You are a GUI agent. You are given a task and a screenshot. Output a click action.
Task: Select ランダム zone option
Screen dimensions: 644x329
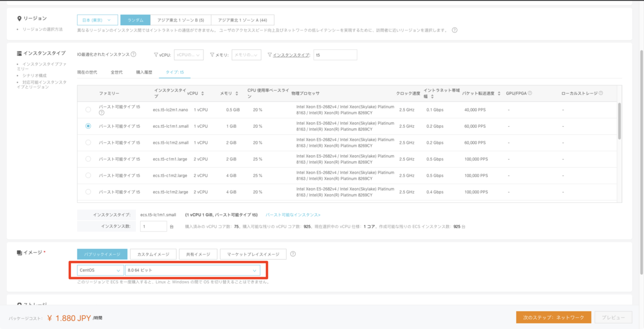pyautogui.click(x=135, y=20)
